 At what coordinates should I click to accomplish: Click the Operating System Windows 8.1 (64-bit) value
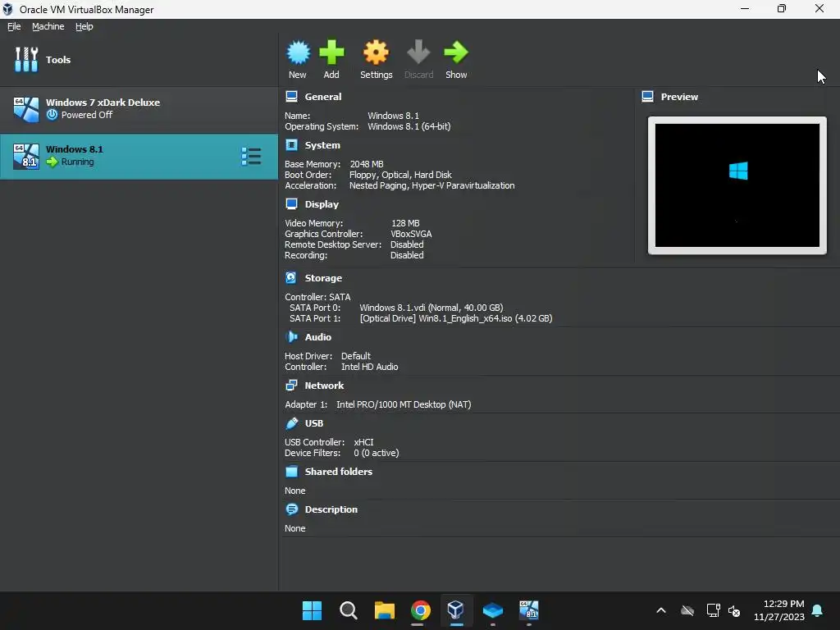(409, 126)
